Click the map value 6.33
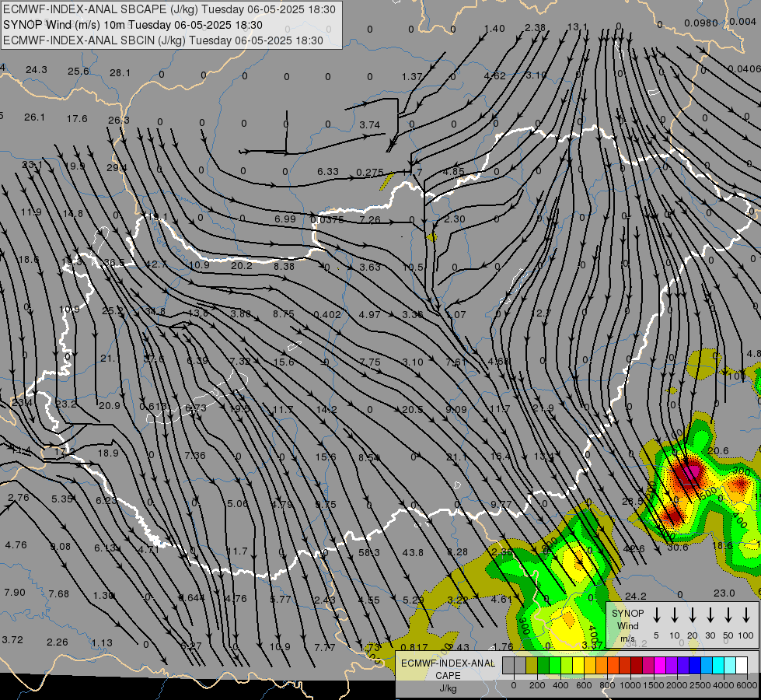The image size is (761, 700). coord(328,171)
